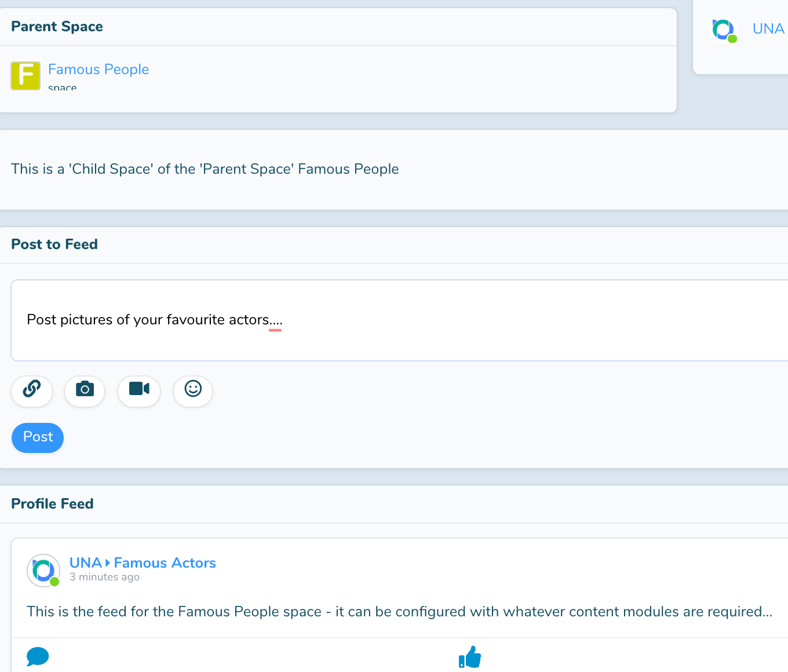
Task: Focus the Post to Feed text box
Action: point(400,320)
